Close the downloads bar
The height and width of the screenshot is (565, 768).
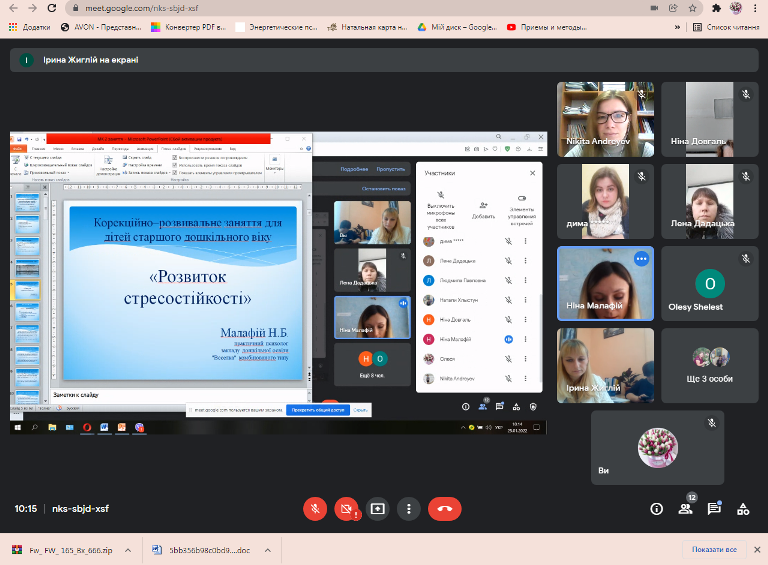click(x=757, y=549)
